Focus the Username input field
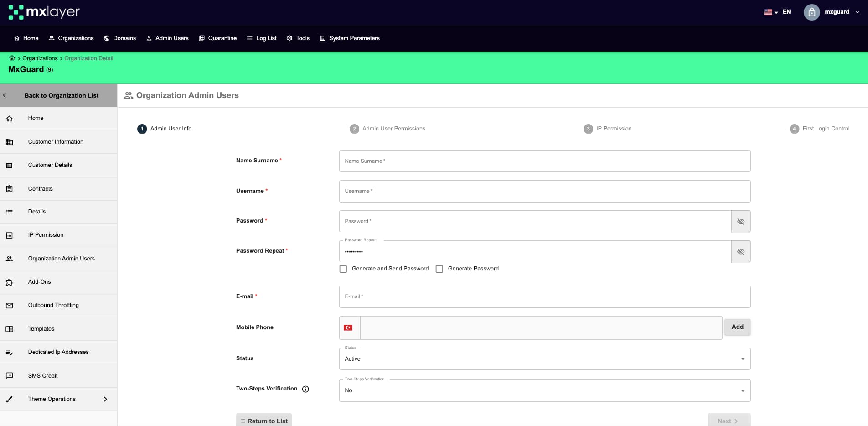Viewport: 868px width, 426px height. pyautogui.click(x=545, y=191)
